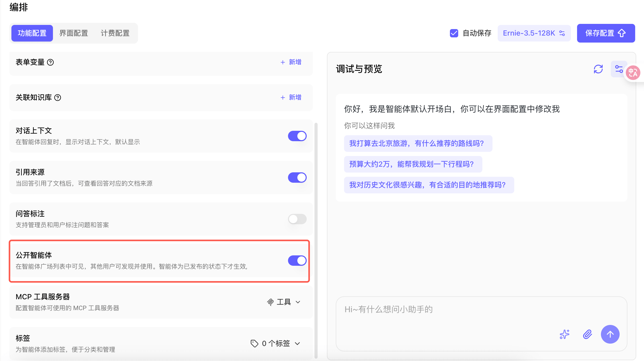
Task: Expand the MCP 工具 dropdown
Action: [x=284, y=302]
